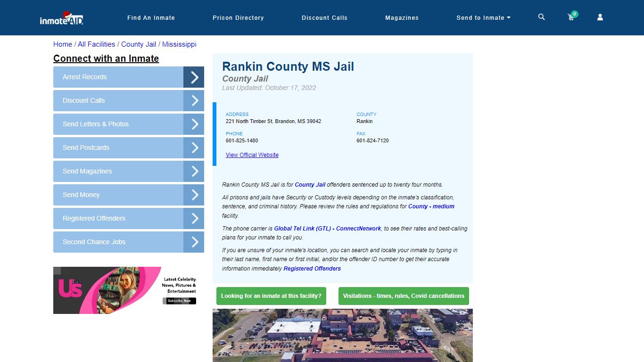The image size is (644, 362).
Task: Open the search magnifier icon
Action: pyautogui.click(x=541, y=17)
